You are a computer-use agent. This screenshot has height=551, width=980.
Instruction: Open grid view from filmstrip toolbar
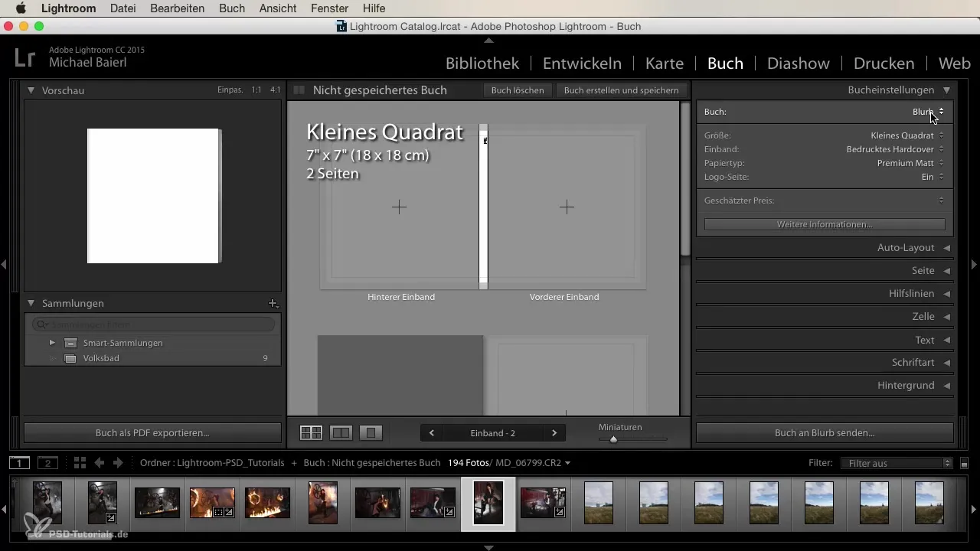(x=80, y=463)
